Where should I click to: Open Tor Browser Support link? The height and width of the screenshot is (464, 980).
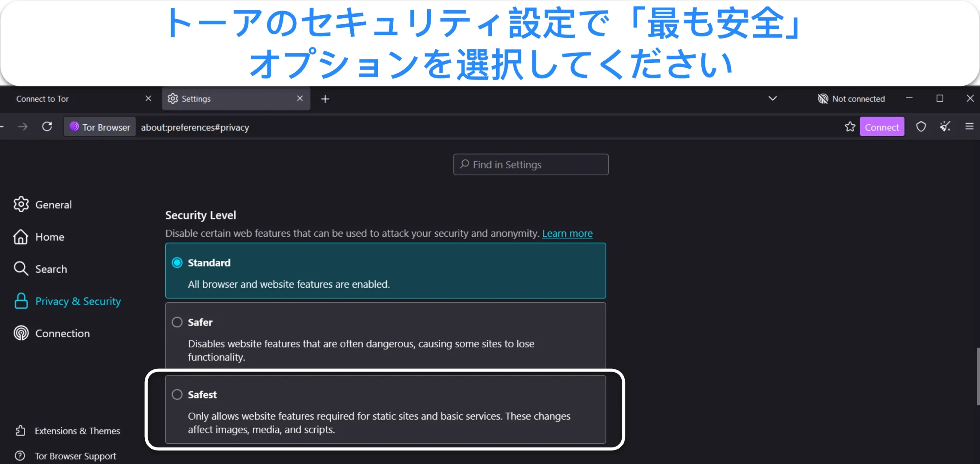65,456
